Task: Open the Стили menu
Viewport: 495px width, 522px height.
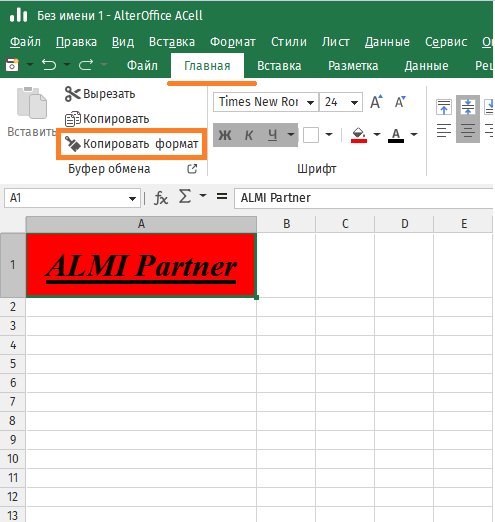Action: [x=289, y=42]
